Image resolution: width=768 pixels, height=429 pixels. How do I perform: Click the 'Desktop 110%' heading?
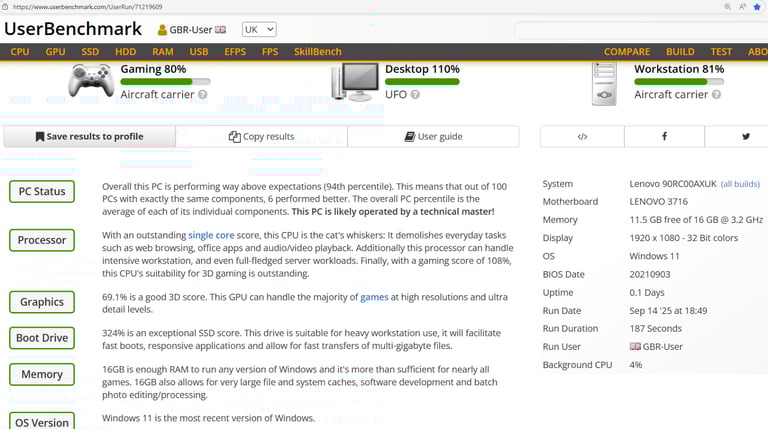click(422, 69)
